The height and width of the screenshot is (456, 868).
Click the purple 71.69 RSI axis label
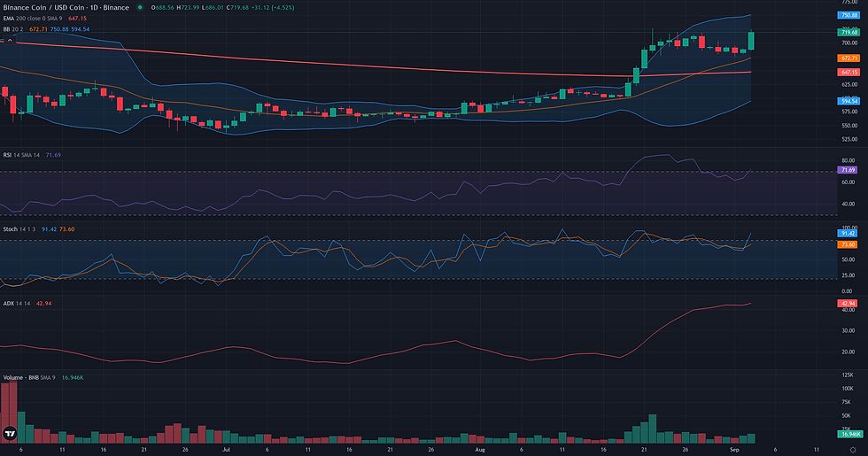click(849, 170)
